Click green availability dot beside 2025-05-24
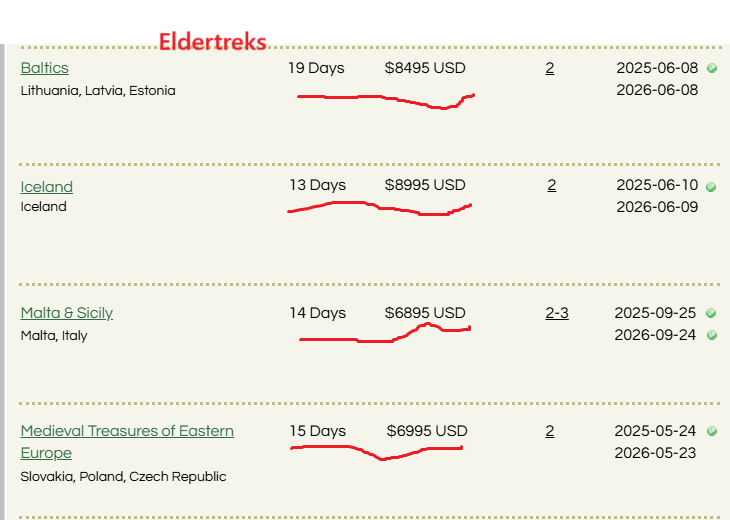Viewport: 730px width, 520px height. tap(712, 431)
